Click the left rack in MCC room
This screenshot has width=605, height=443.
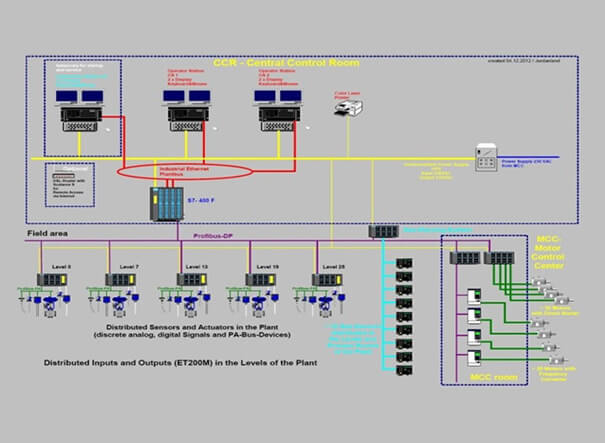click(465, 258)
